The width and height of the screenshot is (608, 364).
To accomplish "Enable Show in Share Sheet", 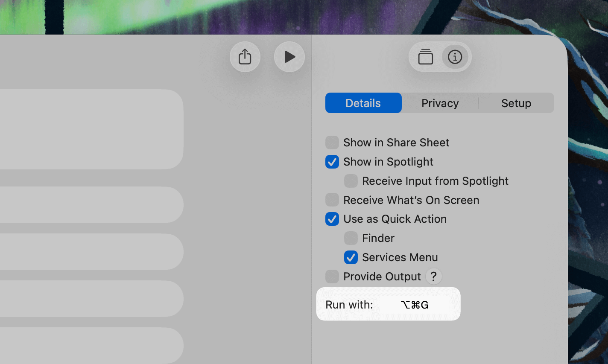I will coord(332,143).
